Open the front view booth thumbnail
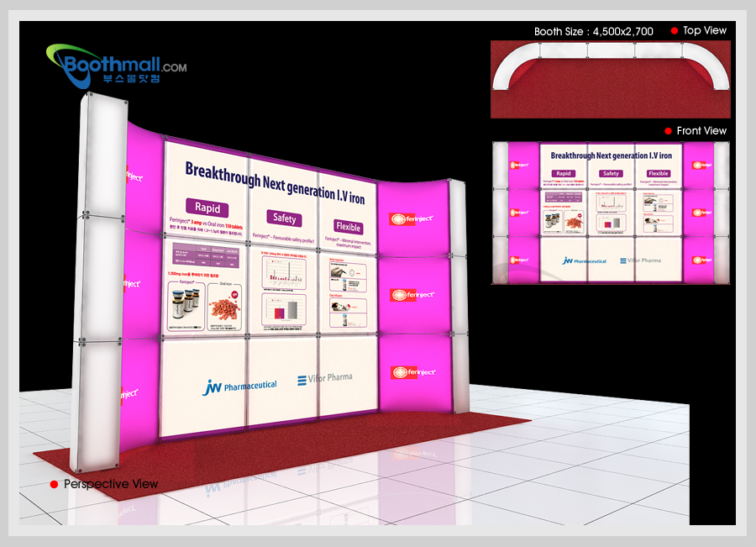The width and height of the screenshot is (756, 547). pyautogui.click(x=611, y=213)
